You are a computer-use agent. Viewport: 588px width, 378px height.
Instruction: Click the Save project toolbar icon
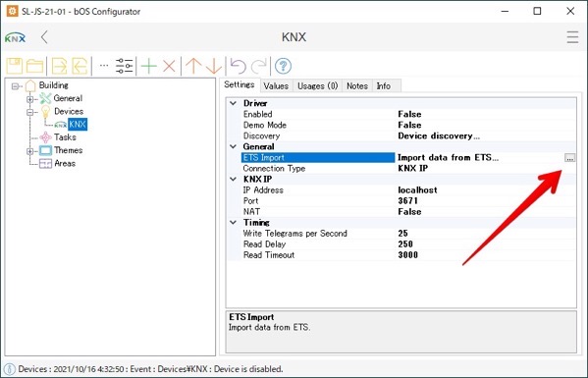[15, 66]
